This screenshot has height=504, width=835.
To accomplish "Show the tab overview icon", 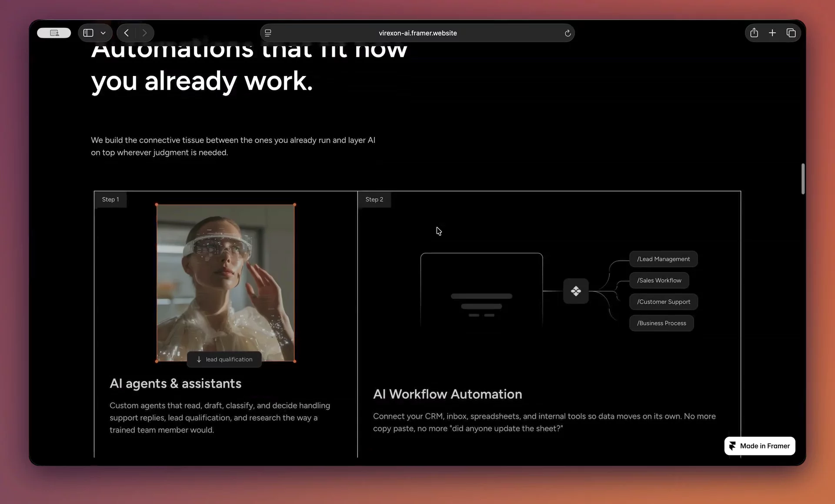I will (x=791, y=33).
